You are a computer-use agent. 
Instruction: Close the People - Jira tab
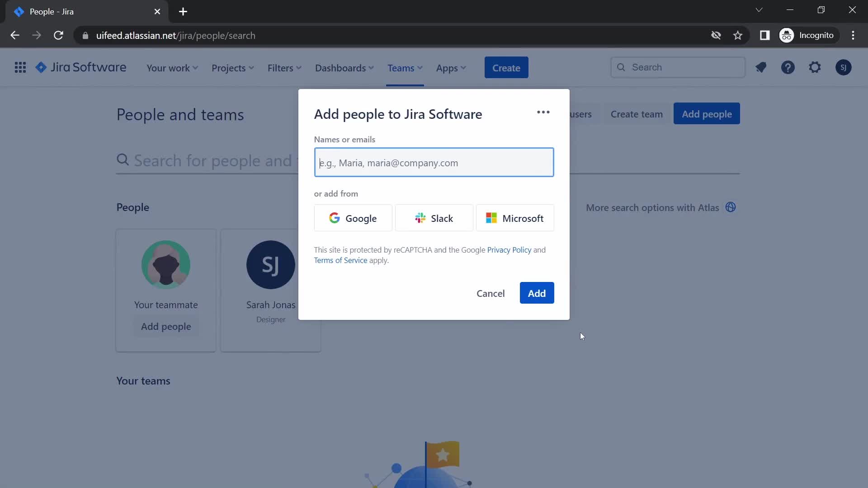click(x=157, y=12)
